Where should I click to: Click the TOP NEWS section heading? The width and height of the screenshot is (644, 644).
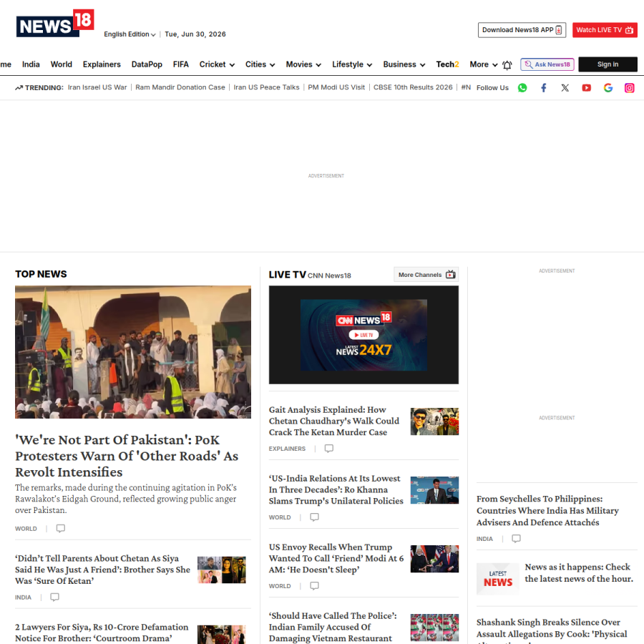pyautogui.click(x=41, y=274)
